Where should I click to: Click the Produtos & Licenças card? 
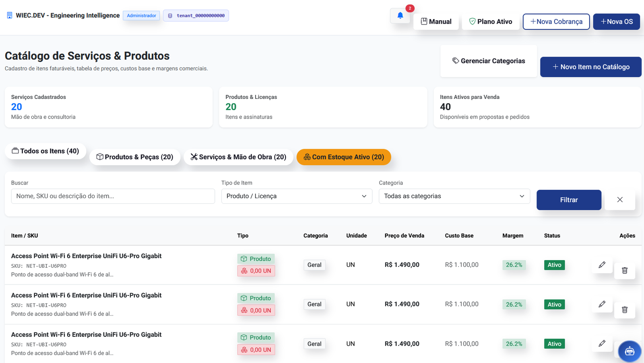(323, 107)
